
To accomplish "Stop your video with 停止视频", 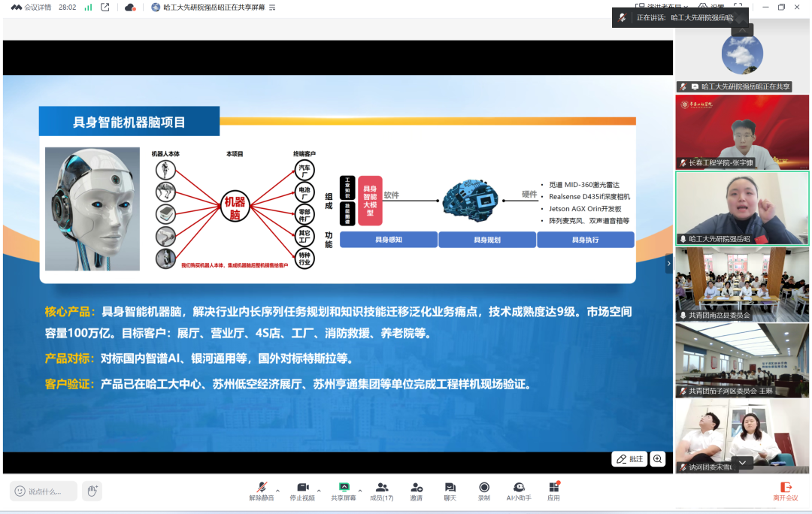I will pos(304,486).
